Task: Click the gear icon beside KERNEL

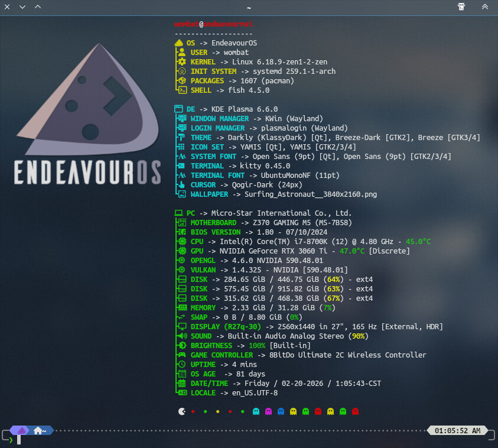Action: tap(182, 62)
